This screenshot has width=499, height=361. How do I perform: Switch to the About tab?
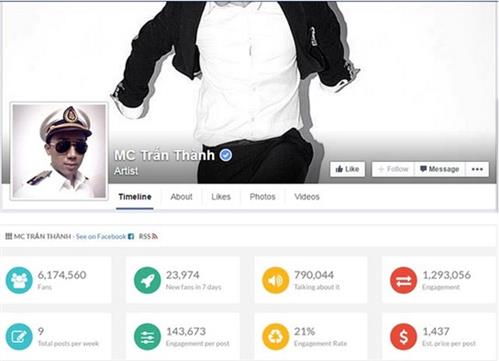(x=181, y=197)
